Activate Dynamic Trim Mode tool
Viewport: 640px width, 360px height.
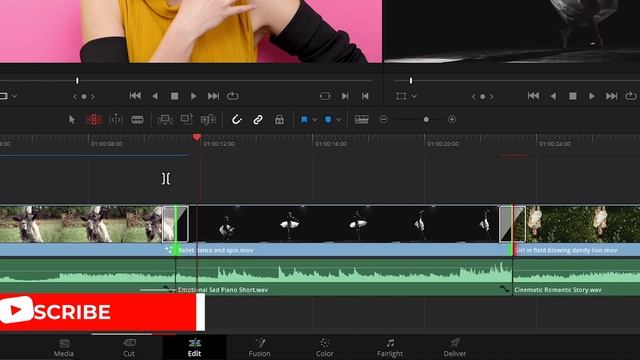(116, 120)
